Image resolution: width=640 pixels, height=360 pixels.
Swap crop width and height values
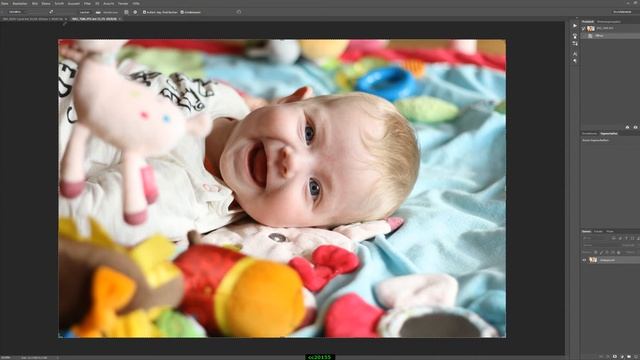(x=51, y=12)
